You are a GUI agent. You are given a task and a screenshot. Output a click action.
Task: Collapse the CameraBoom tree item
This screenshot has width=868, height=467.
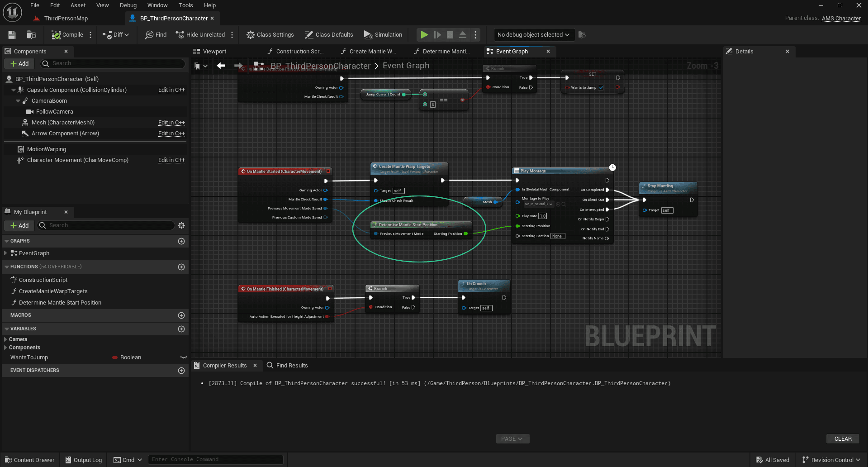(18, 101)
